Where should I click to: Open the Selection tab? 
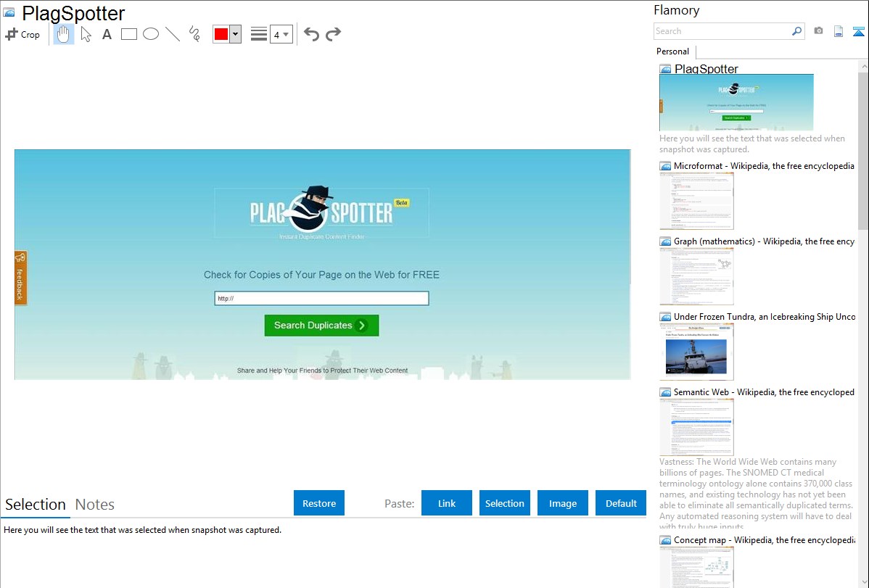36,505
